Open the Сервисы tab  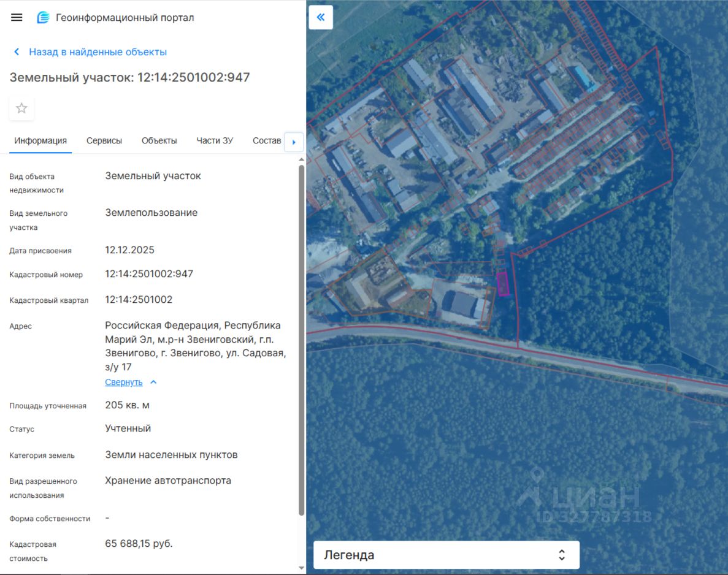tap(104, 140)
